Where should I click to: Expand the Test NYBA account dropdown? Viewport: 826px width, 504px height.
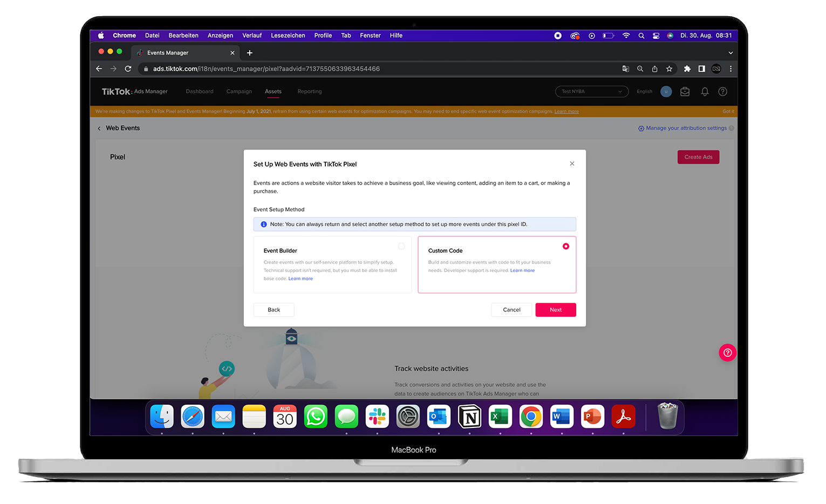coord(592,91)
